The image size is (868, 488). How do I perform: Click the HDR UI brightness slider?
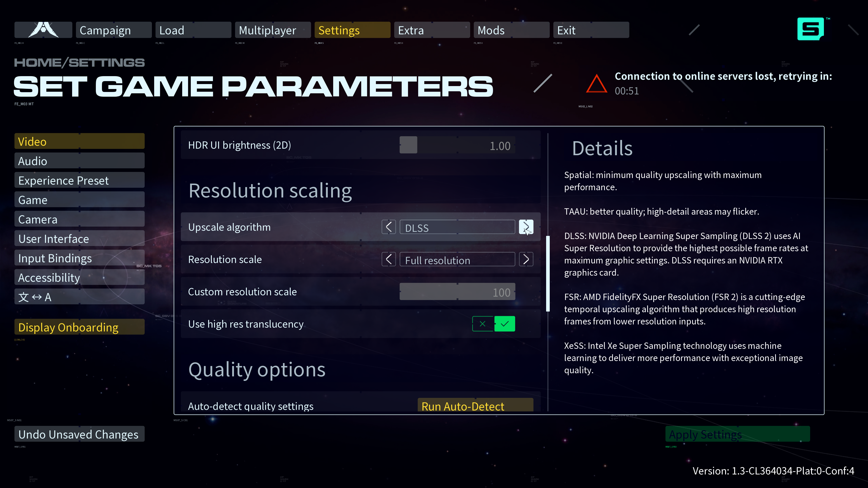[x=457, y=145]
